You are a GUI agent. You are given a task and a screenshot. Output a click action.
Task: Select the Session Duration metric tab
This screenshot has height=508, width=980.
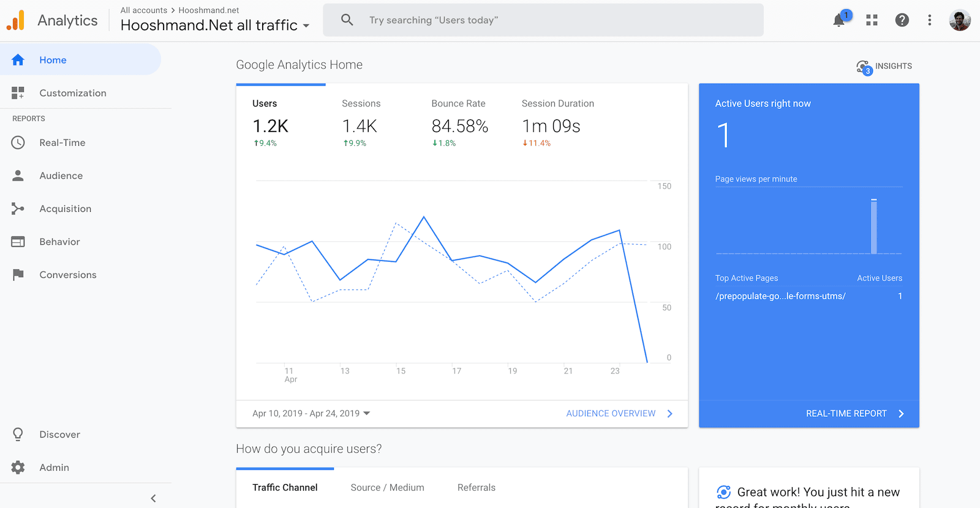point(557,122)
